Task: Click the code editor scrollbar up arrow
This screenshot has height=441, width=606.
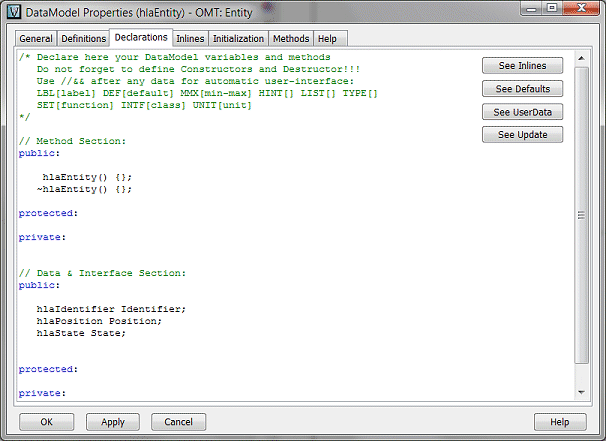Action: pos(582,57)
